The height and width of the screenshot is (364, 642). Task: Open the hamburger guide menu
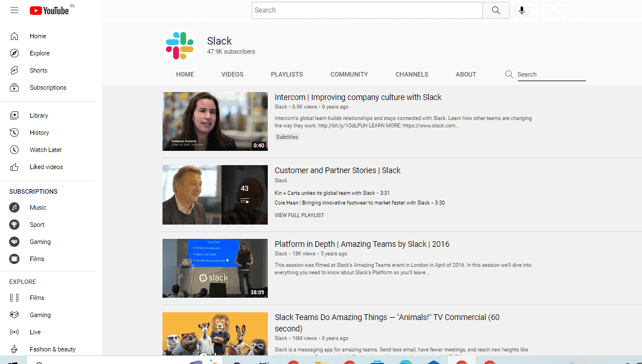coord(14,10)
